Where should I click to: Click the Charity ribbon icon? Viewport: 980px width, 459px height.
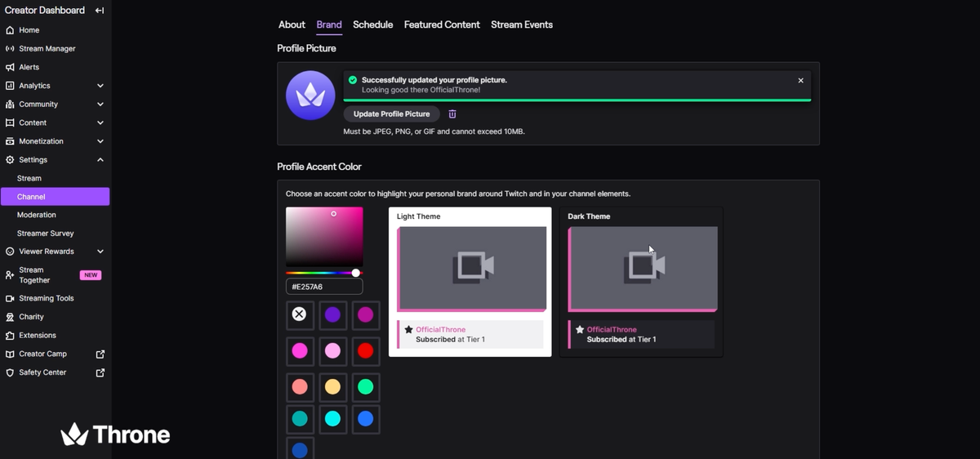click(x=10, y=317)
